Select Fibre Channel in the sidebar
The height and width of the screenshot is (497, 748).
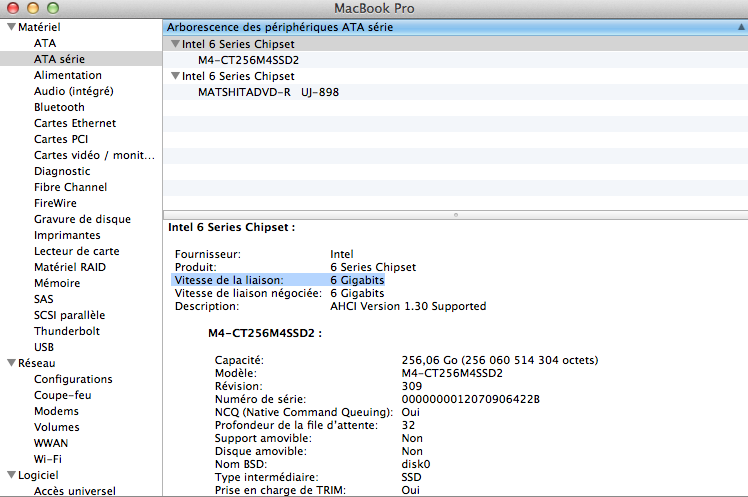[x=70, y=187]
